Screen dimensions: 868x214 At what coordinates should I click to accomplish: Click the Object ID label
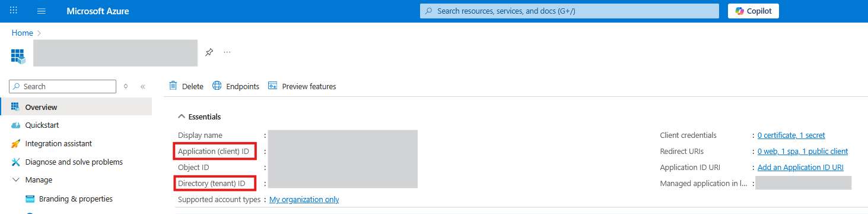click(x=193, y=168)
